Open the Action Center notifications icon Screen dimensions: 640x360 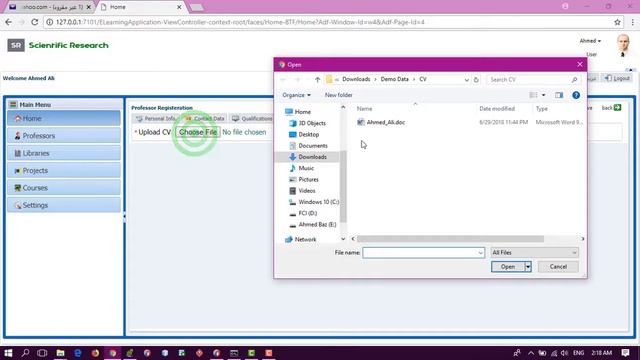(x=626, y=353)
